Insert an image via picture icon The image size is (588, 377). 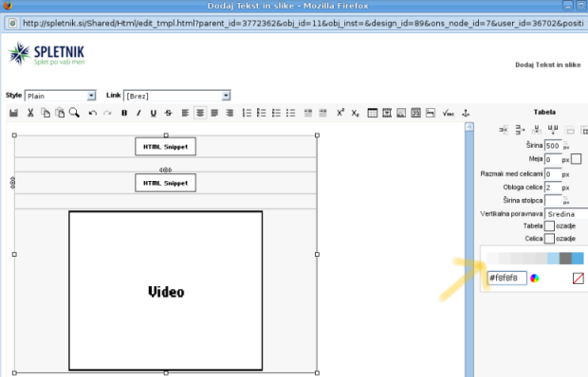click(x=401, y=113)
